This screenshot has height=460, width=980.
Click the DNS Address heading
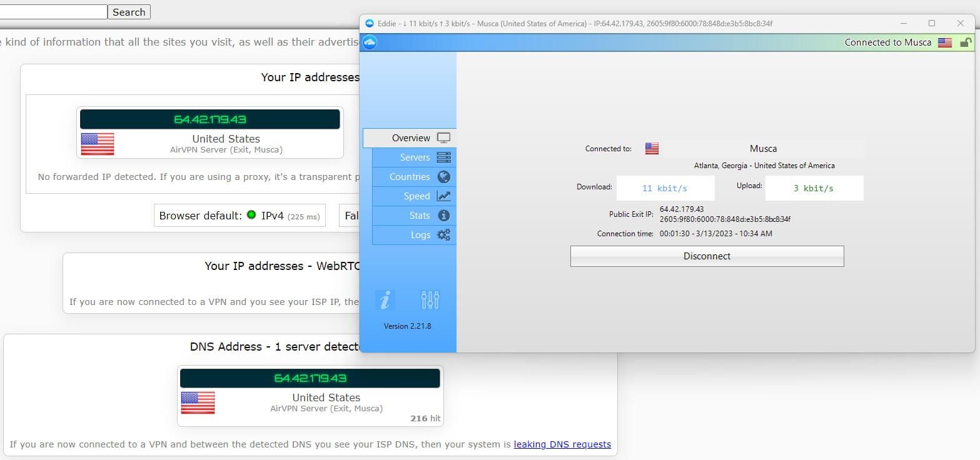[x=275, y=346]
